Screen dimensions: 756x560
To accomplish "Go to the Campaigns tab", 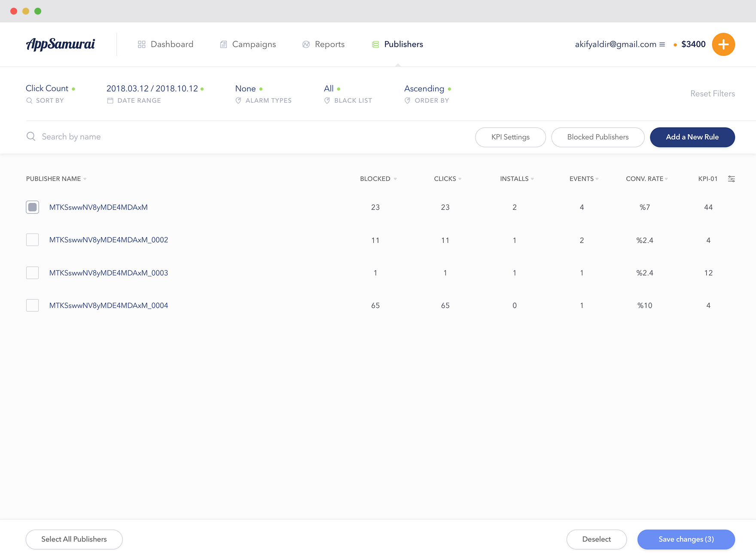I will (x=248, y=44).
